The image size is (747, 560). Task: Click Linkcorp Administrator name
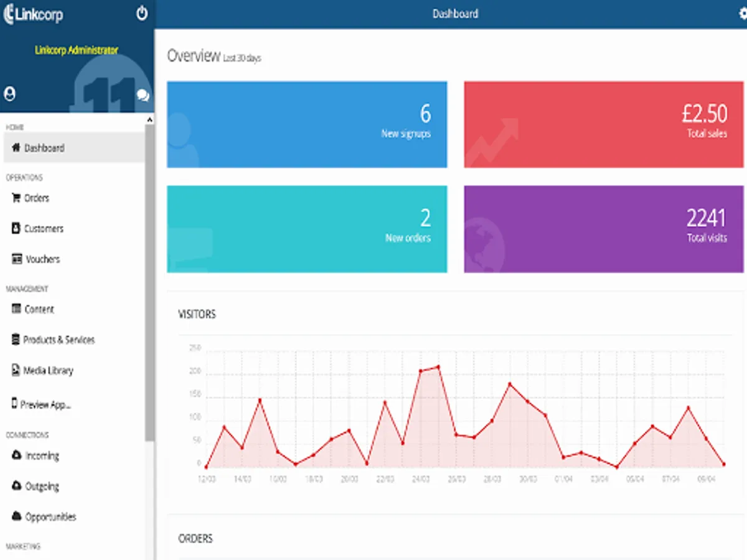click(x=77, y=50)
